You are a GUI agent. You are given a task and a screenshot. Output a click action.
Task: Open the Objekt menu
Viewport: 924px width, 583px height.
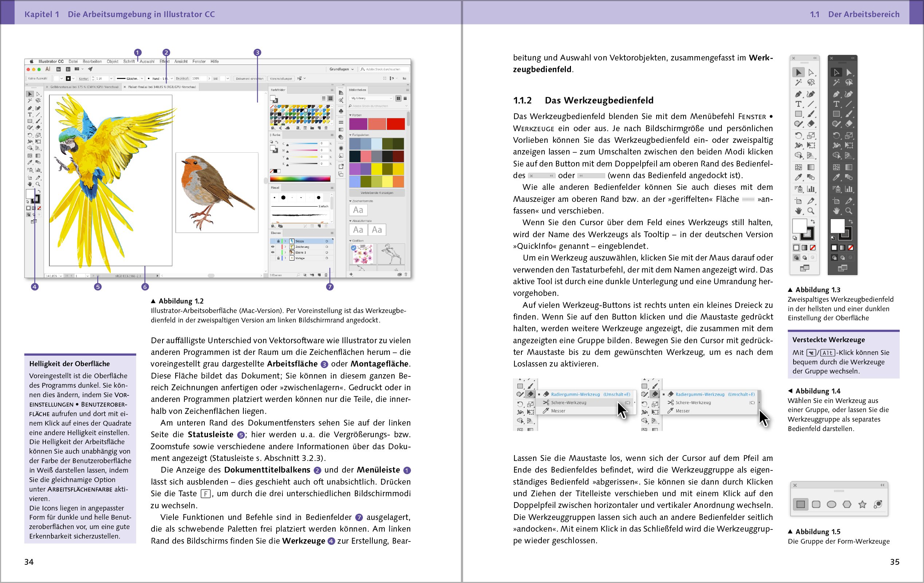(x=113, y=62)
